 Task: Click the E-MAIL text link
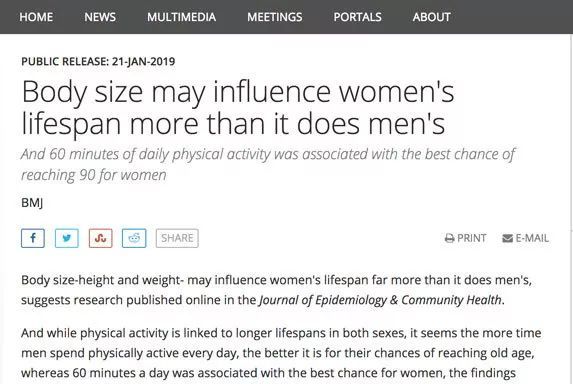(x=532, y=238)
